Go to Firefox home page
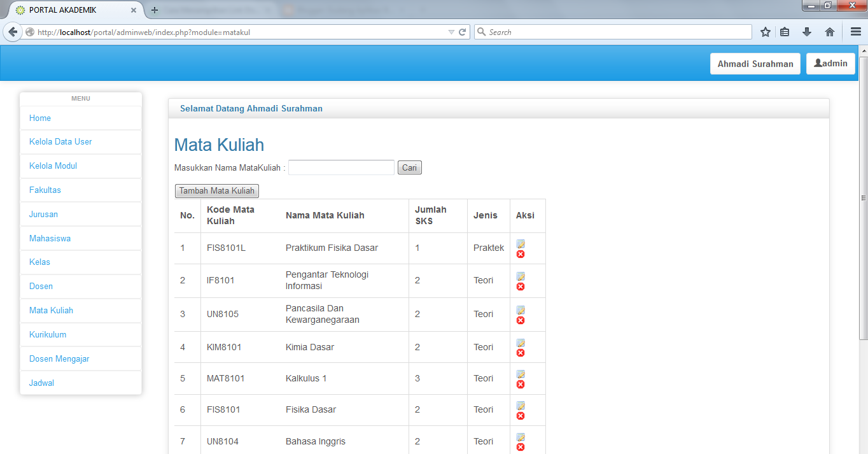This screenshot has width=868, height=454. [829, 31]
